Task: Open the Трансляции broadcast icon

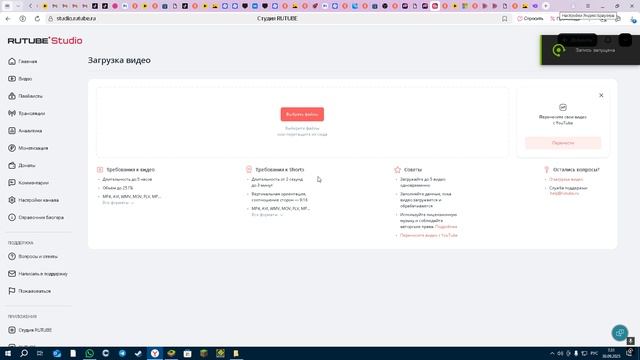Action: pos(12,113)
